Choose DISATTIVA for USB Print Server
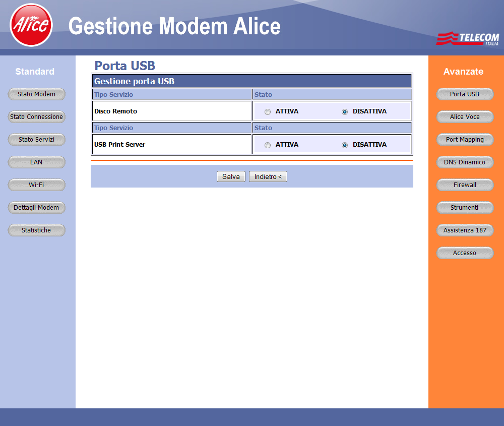This screenshot has height=426, width=504. point(345,145)
